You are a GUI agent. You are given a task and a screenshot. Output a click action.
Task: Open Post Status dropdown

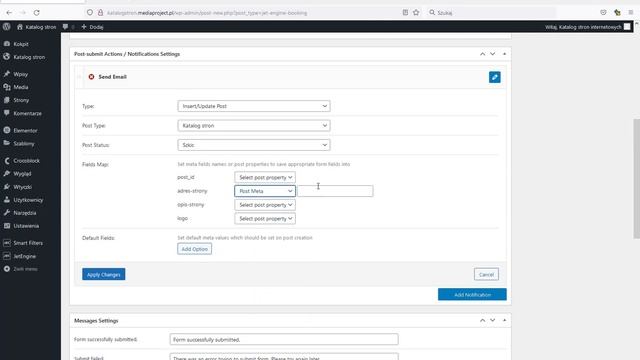254,145
